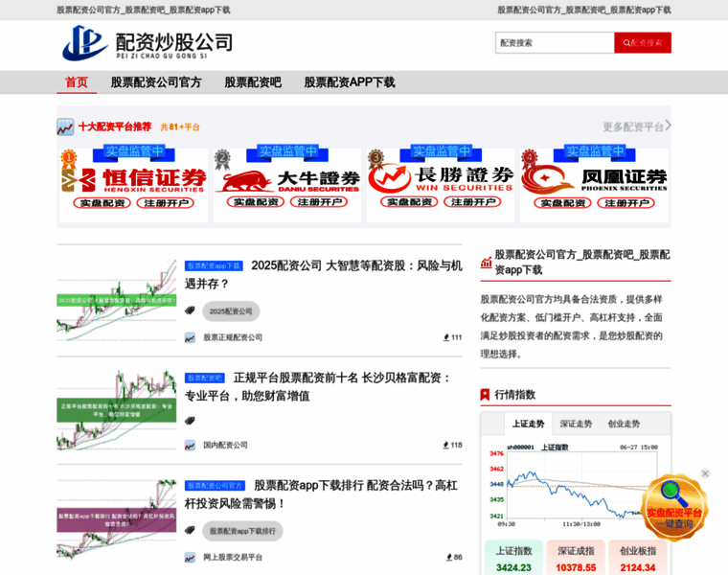Click the 2025配资公司 tag pill

click(x=231, y=311)
